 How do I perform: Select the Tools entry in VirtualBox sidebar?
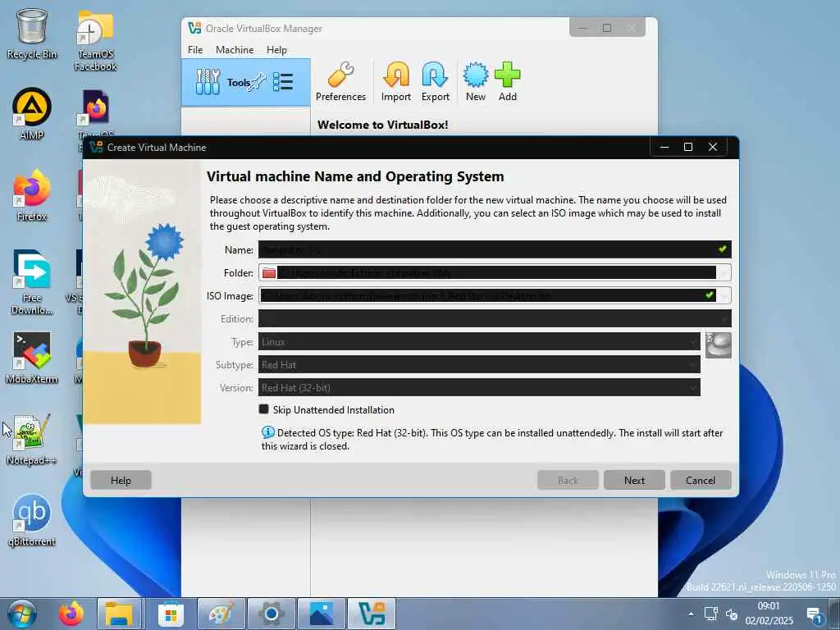(x=246, y=83)
